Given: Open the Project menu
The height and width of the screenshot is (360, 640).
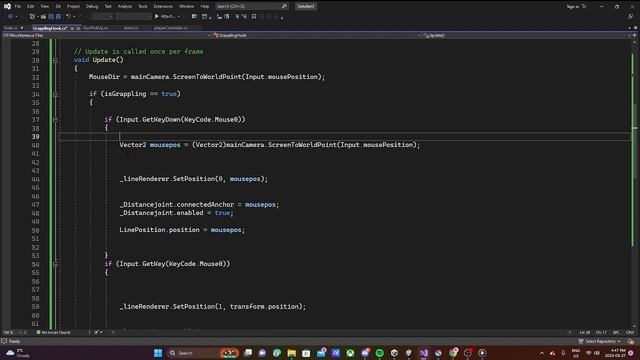Looking at the screenshot, I should point(73,7).
